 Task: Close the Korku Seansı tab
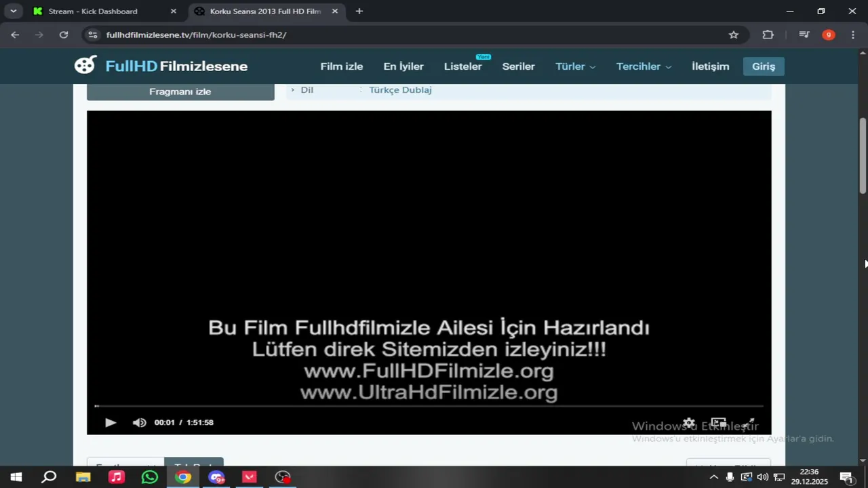[x=334, y=12]
